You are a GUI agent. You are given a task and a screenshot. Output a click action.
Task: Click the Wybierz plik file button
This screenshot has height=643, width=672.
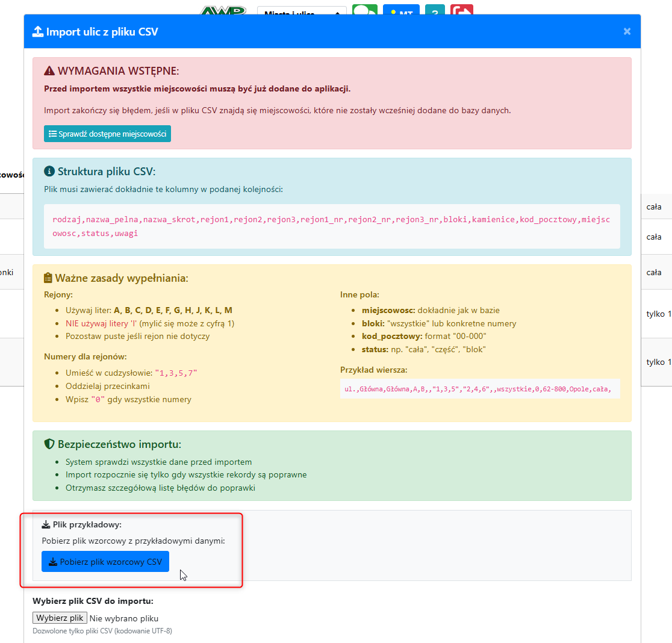[60, 618]
